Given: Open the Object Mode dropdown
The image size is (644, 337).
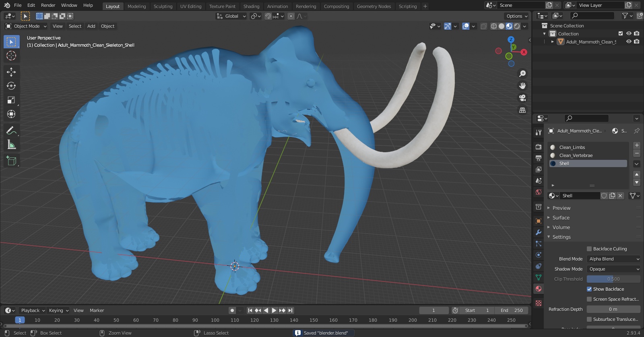Looking at the screenshot, I should [x=26, y=26].
